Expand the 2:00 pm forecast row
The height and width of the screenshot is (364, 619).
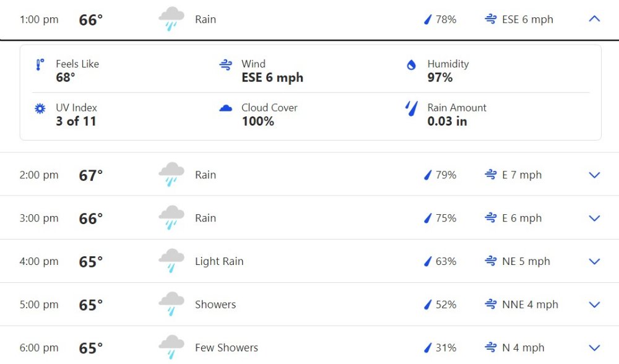[594, 175]
